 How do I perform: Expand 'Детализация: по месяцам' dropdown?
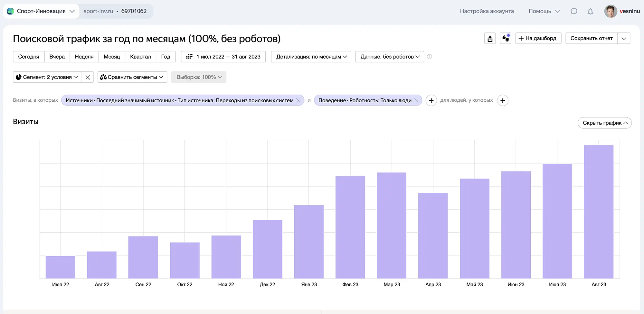311,57
